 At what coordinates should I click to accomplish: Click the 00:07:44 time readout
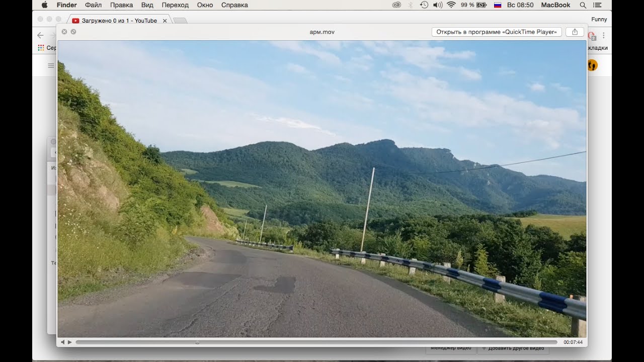pos(573,342)
